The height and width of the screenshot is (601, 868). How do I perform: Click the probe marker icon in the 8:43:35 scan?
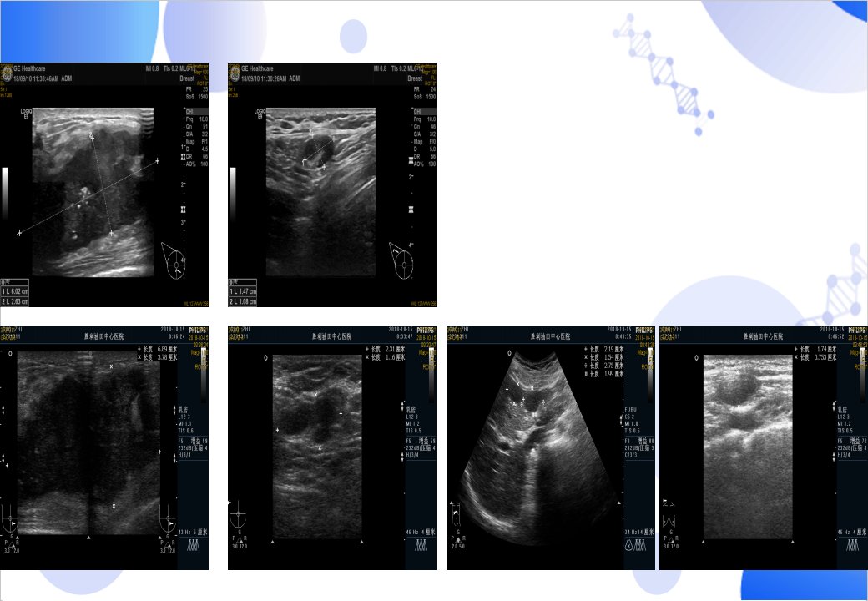[x=456, y=515]
